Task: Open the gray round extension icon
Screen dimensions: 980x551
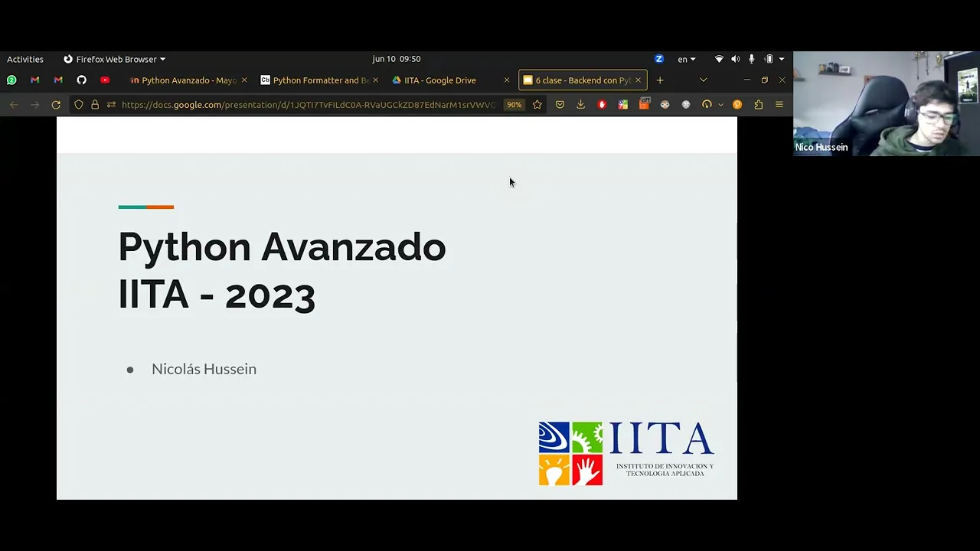Action: coord(686,105)
